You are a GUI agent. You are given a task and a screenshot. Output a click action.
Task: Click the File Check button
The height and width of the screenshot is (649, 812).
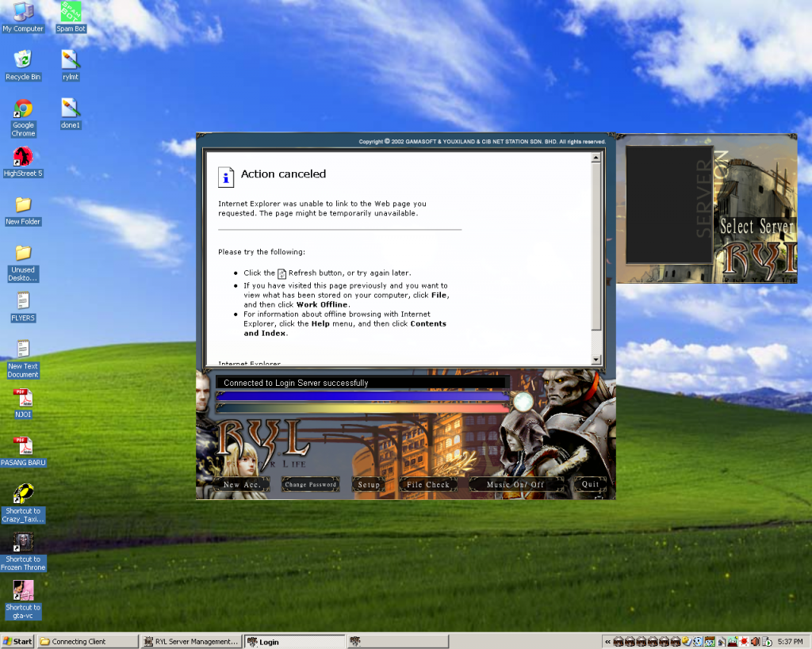coord(427,484)
